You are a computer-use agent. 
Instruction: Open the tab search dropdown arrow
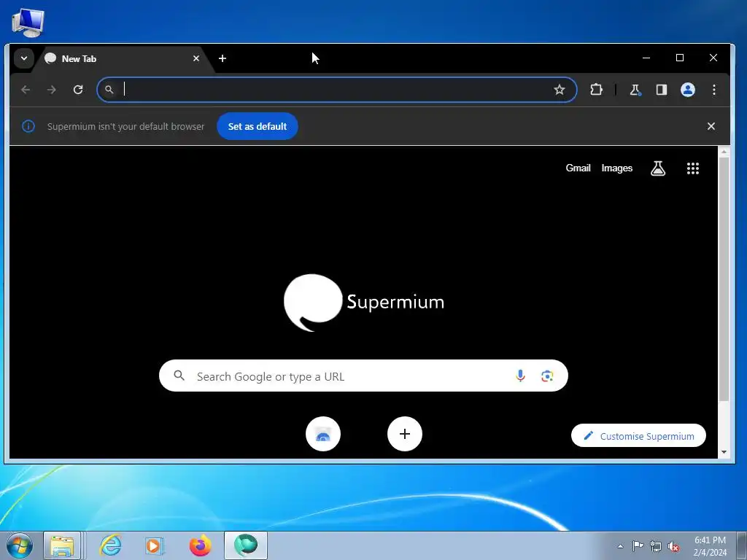coord(24,58)
